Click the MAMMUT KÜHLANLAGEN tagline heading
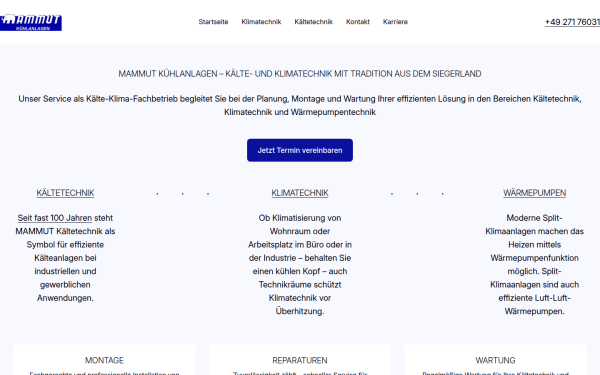This screenshot has height=375, width=600. tap(300, 74)
